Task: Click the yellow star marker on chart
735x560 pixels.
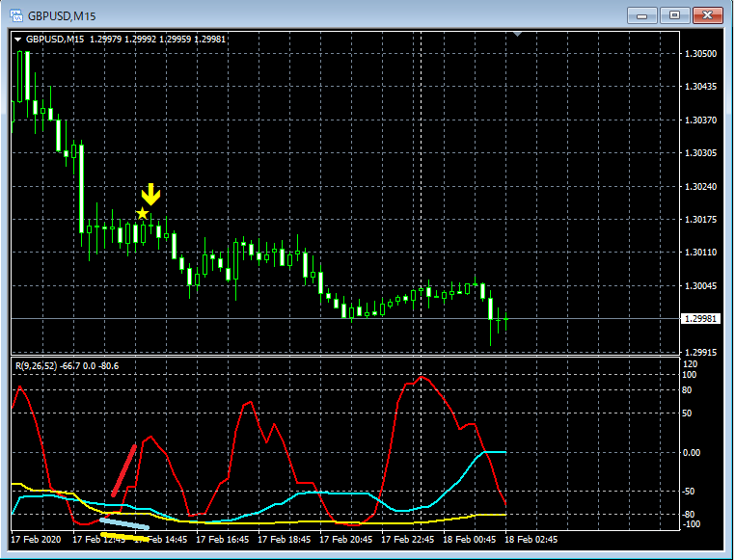Action: coord(142,214)
